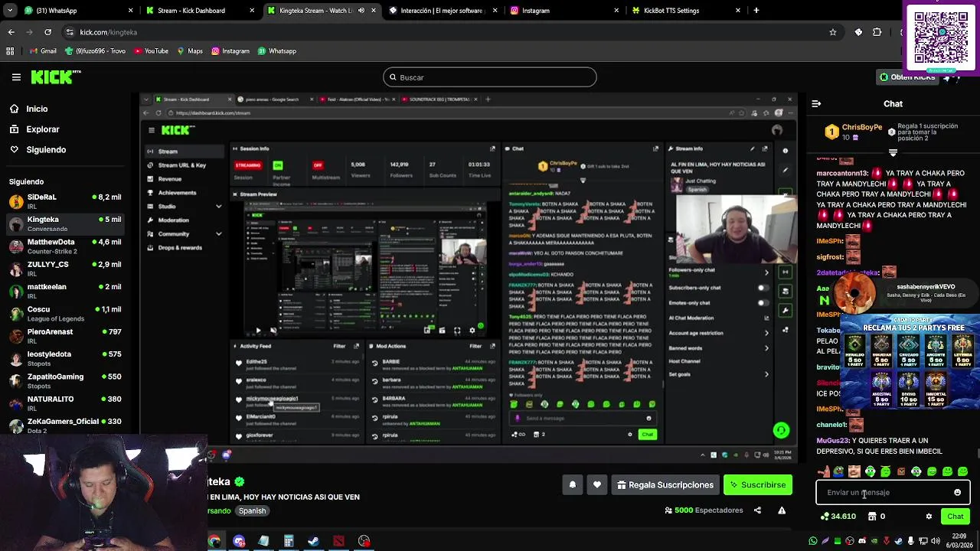Click the KICK logo
Image resolution: width=980 pixels, height=551 pixels.
pos(55,77)
